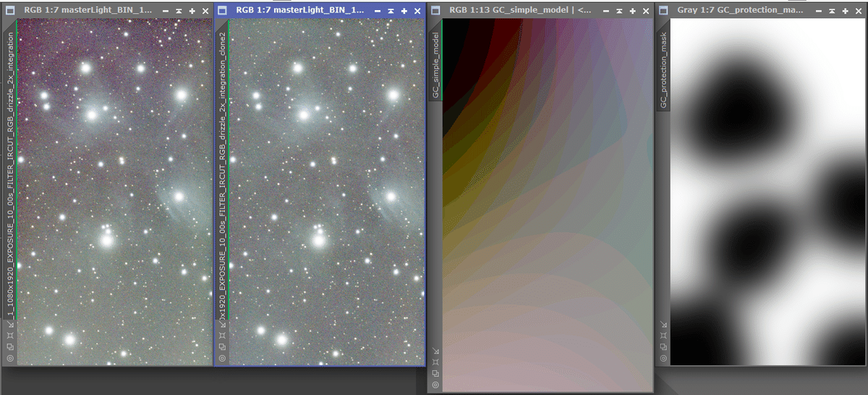Click the duplicate-image icon in the first integration window
The image size is (868, 395).
click(10, 347)
